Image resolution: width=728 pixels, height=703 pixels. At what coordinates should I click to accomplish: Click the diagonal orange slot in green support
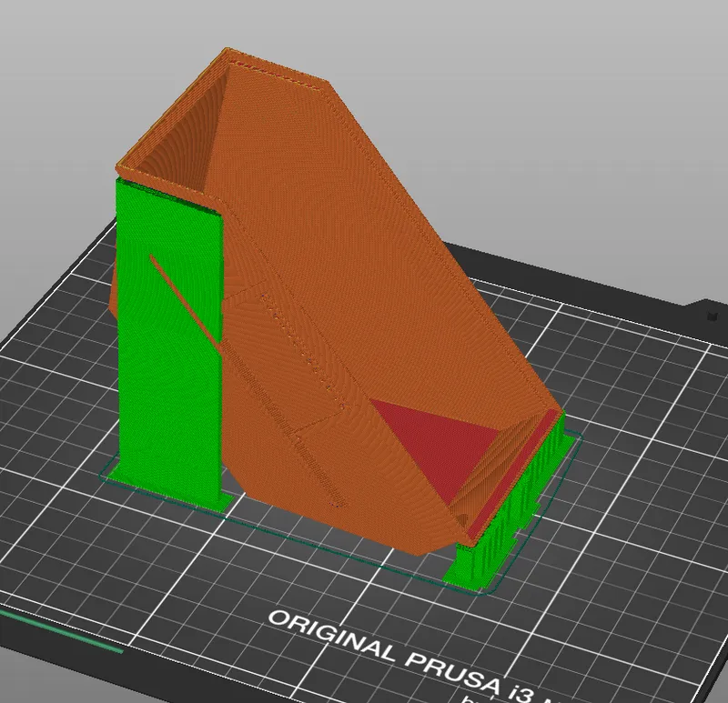pos(187,300)
